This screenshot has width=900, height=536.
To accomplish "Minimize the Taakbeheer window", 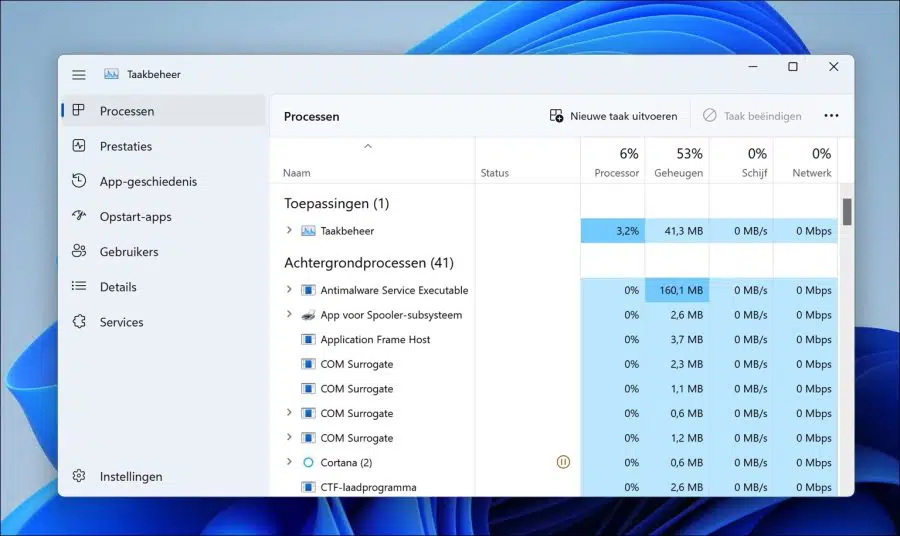I will coord(752,67).
